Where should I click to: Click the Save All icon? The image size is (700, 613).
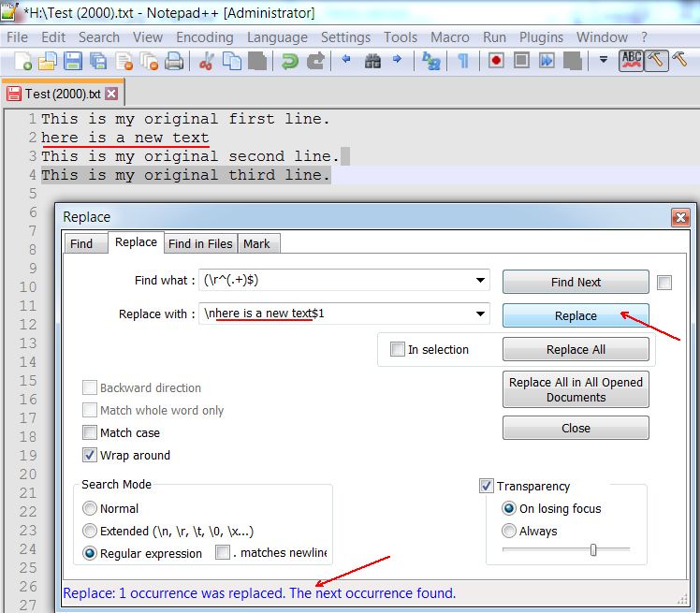(x=97, y=61)
